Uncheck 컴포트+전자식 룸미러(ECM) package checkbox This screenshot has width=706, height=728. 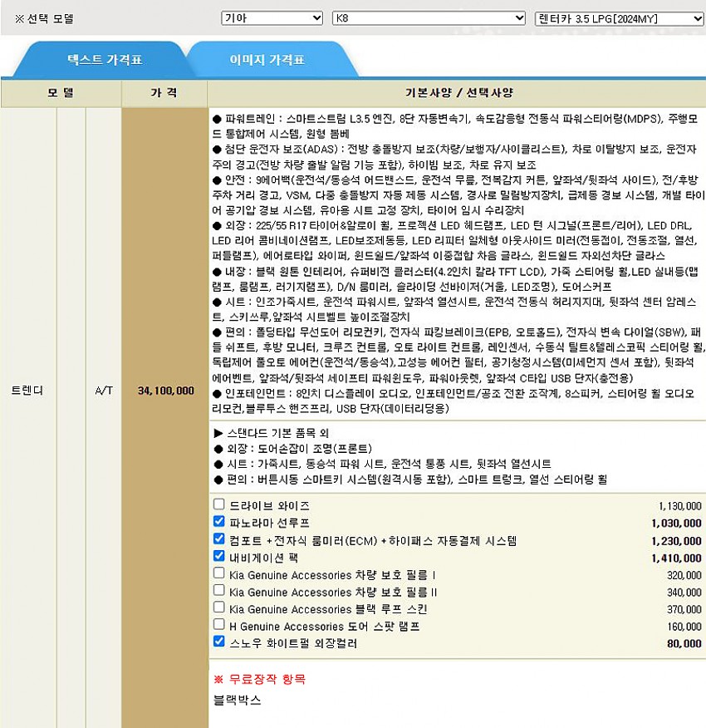[x=218, y=539]
